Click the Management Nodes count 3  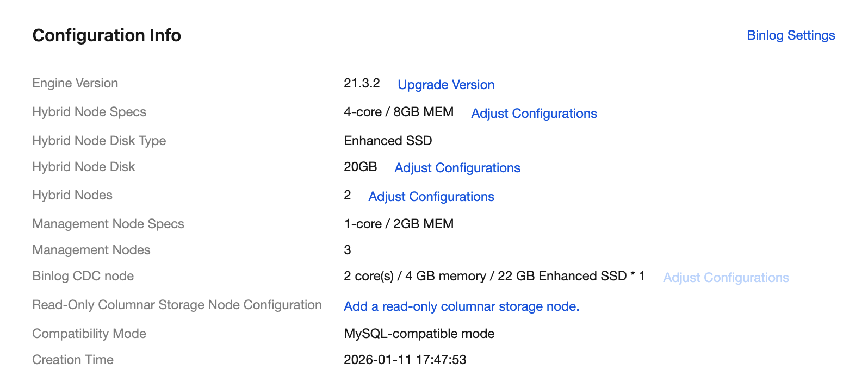348,250
